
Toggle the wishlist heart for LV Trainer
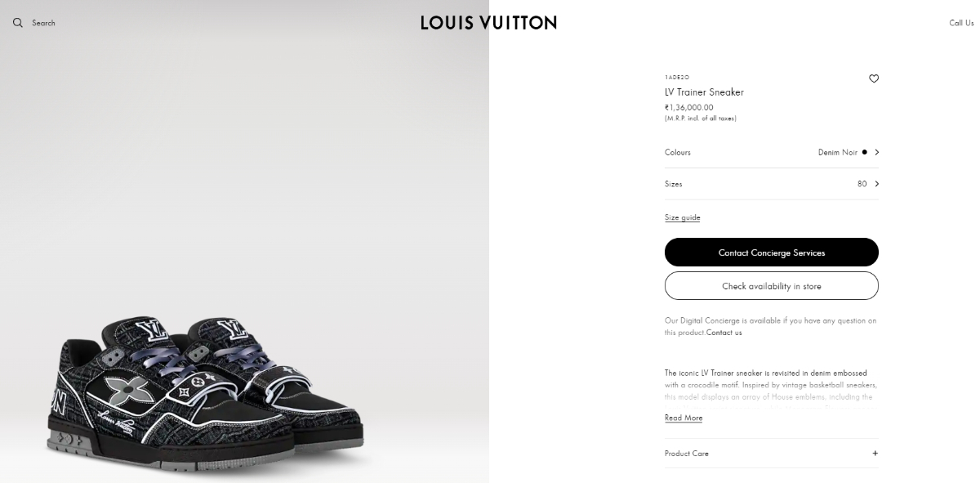click(x=874, y=78)
